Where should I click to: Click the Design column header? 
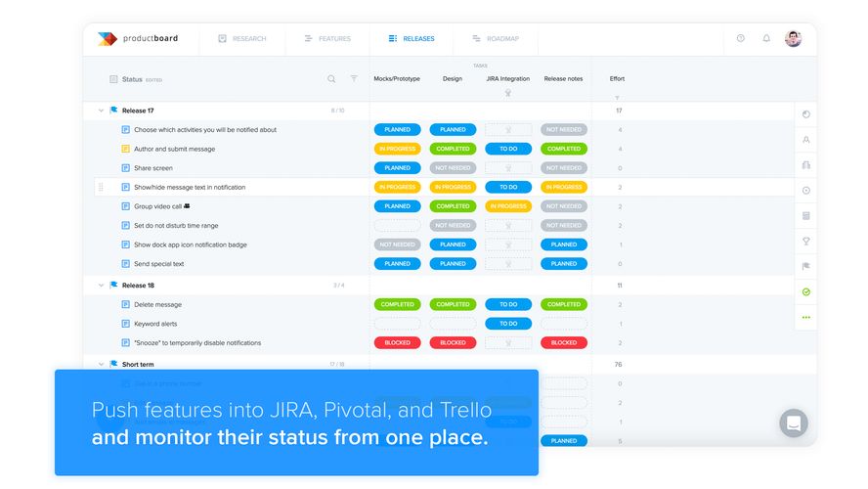pos(453,78)
